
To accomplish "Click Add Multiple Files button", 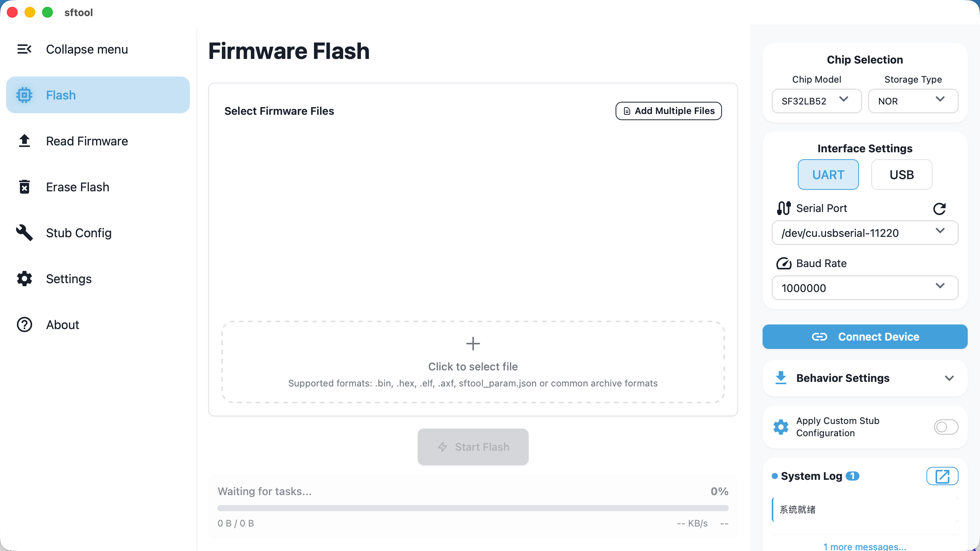I will (668, 111).
